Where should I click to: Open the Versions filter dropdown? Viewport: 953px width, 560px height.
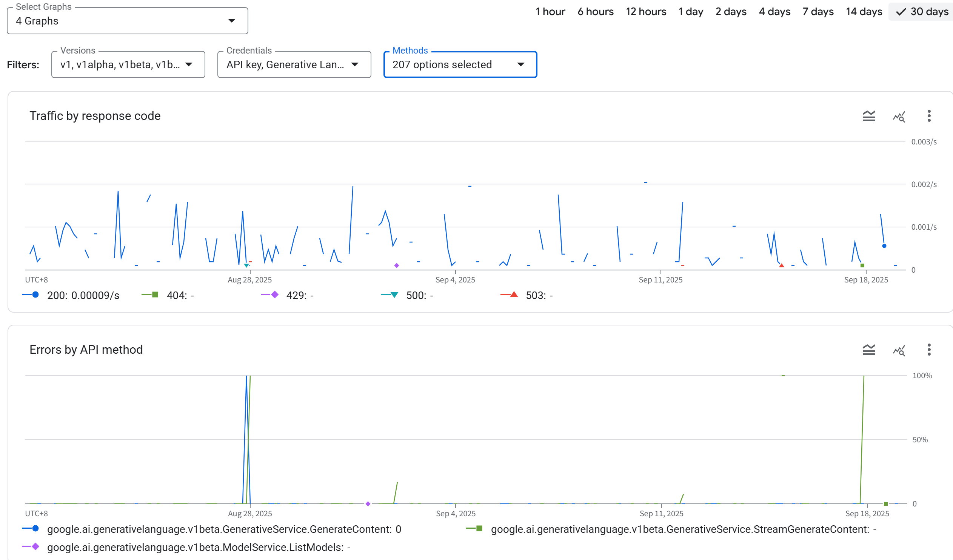pyautogui.click(x=128, y=64)
